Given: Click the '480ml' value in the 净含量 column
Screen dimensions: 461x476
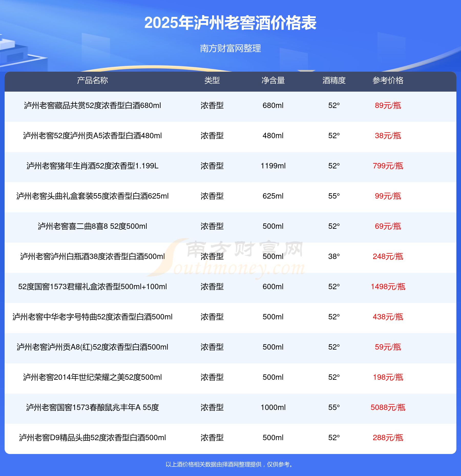Looking at the screenshot, I should [273, 136].
